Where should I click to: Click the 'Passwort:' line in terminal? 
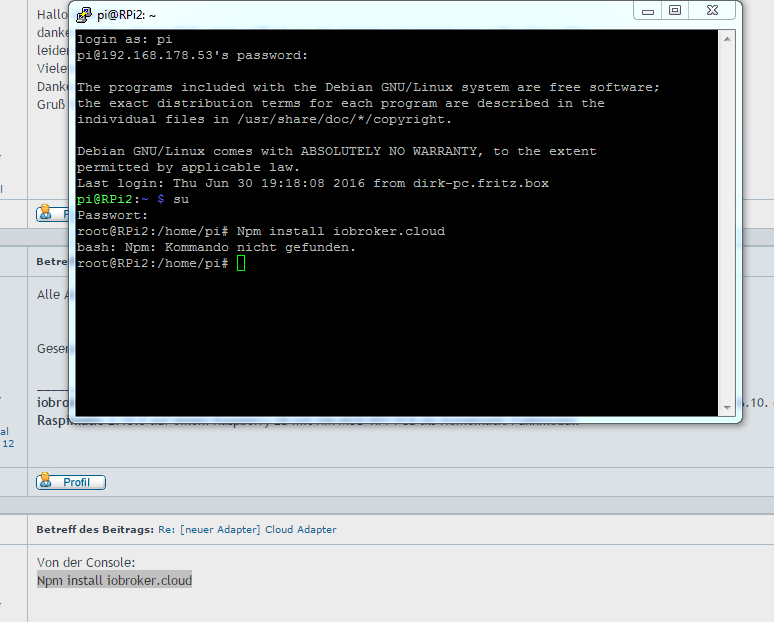click(113, 216)
